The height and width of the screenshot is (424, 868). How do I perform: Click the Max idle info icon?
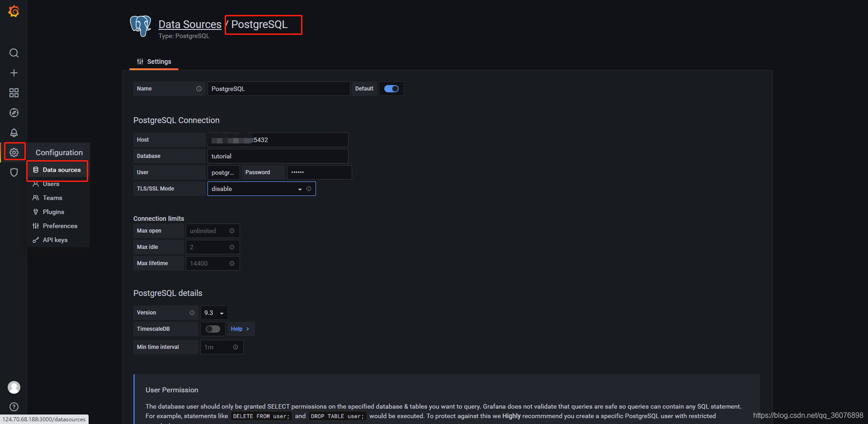232,247
